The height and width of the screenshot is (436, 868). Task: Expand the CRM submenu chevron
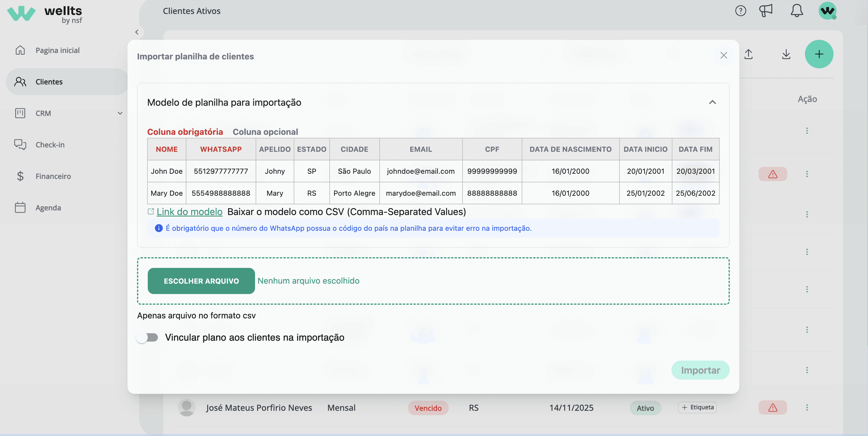[x=120, y=113]
